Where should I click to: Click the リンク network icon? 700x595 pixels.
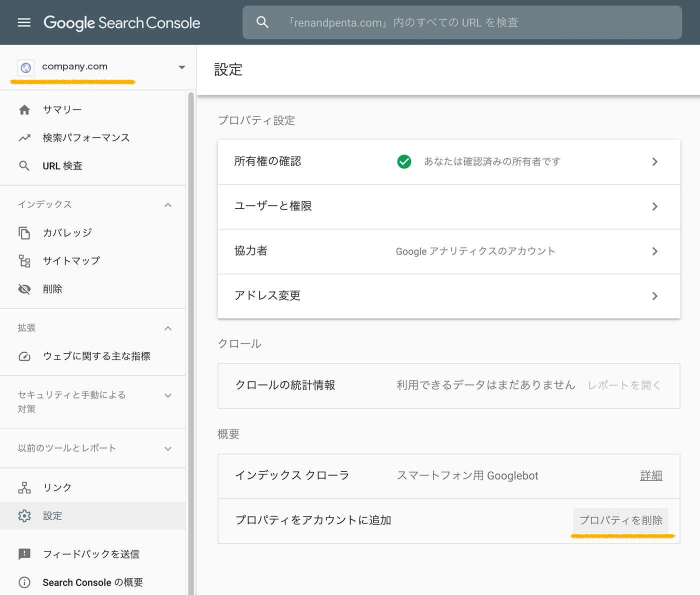24,487
